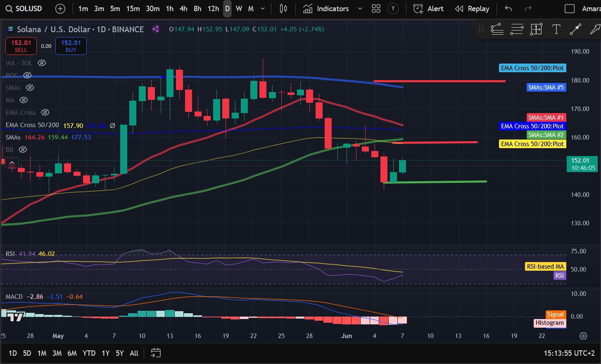Viewport: 601px width, 364px height.
Task: Expand the favorite indicators dropdown arrow
Action: click(360, 9)
